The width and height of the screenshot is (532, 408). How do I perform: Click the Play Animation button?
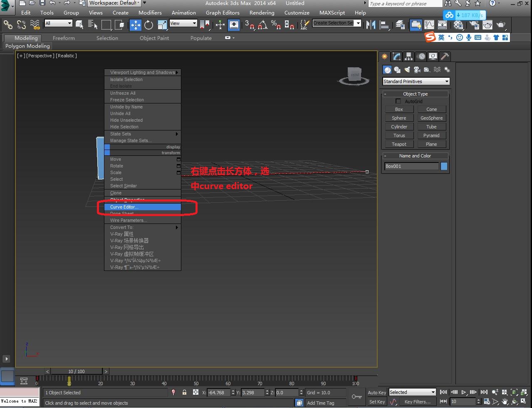coord(464,392)
